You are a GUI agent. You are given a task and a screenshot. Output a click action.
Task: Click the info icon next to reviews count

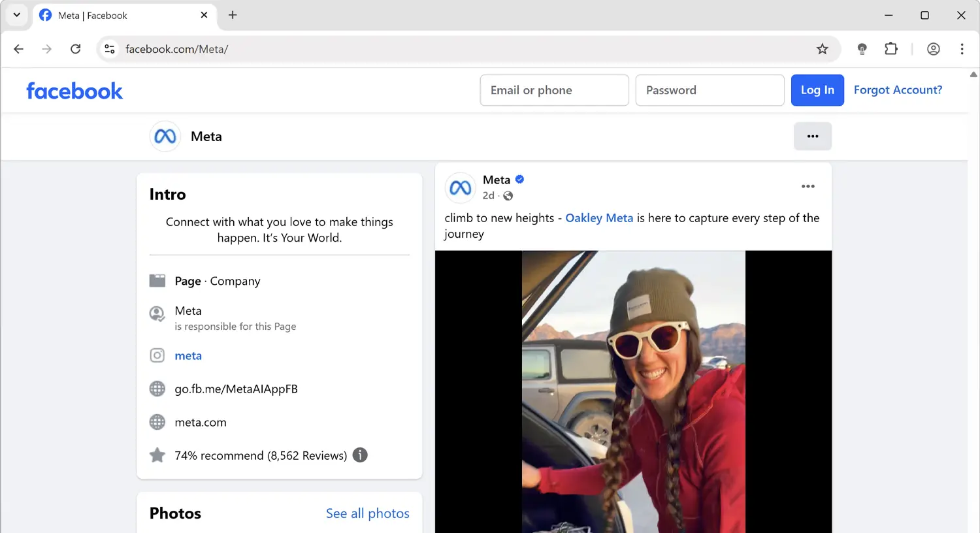359,455
